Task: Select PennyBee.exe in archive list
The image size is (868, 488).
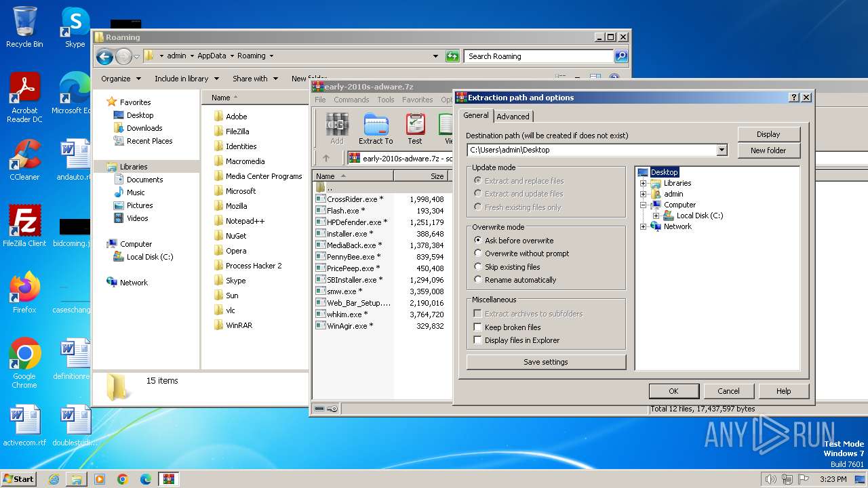Action: [354, 257]
